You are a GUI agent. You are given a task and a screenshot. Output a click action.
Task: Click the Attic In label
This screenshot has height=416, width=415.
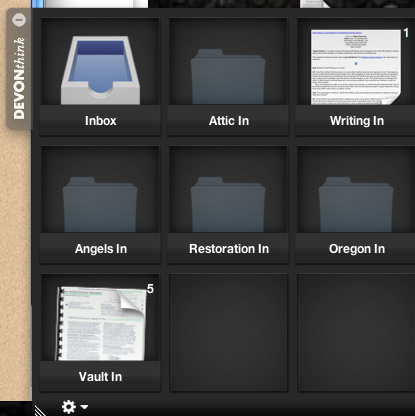(x=229, y=121)
